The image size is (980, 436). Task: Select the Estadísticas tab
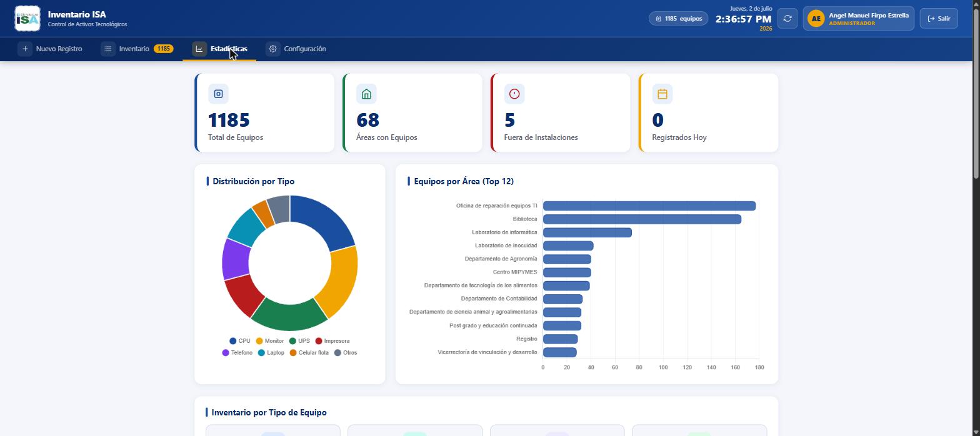click(x=219, y=49)
